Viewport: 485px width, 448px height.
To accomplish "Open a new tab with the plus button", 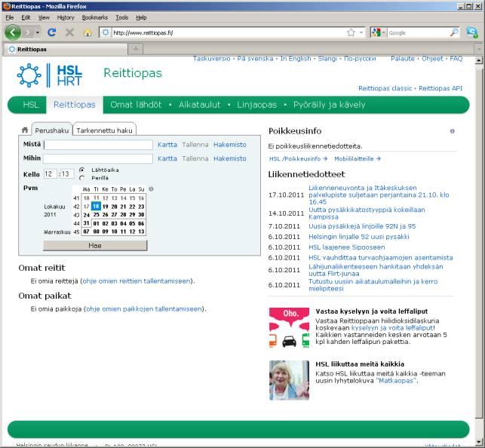I will (136, 49).
